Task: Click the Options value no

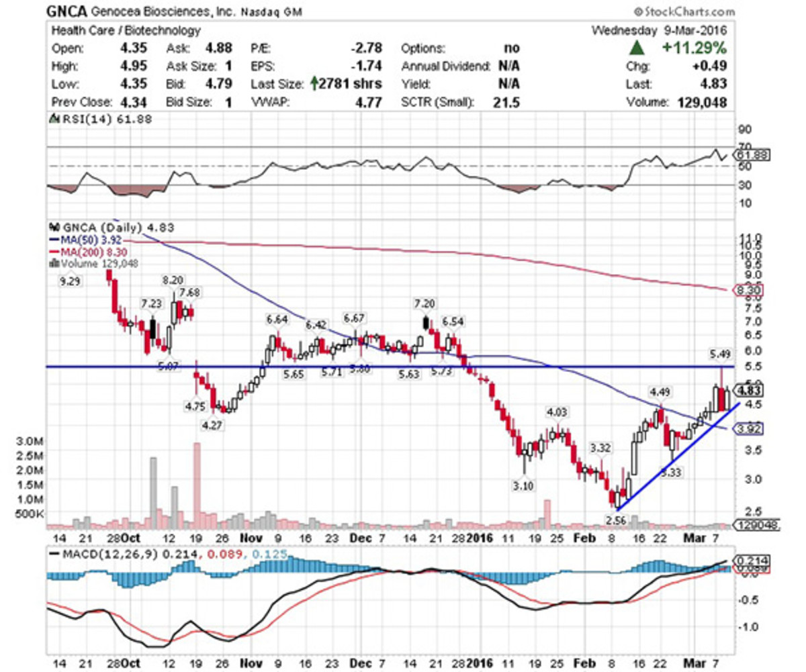Action: coord(513,48)
